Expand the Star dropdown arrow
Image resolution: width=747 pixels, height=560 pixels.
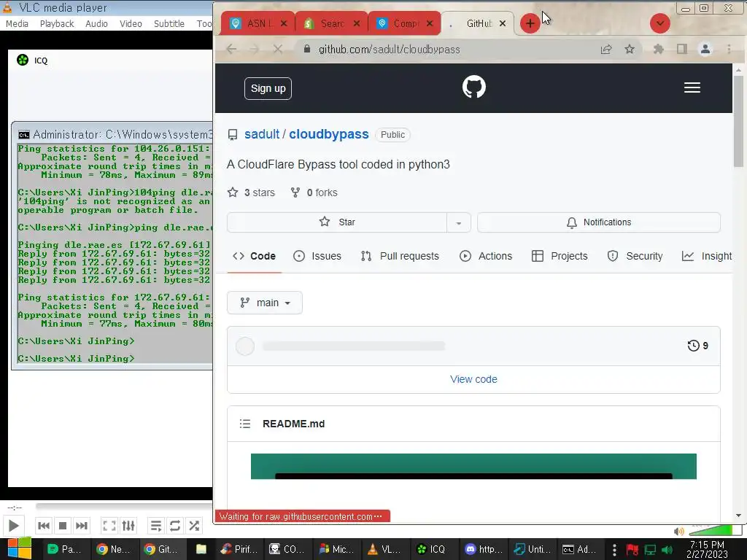point(458,222)
